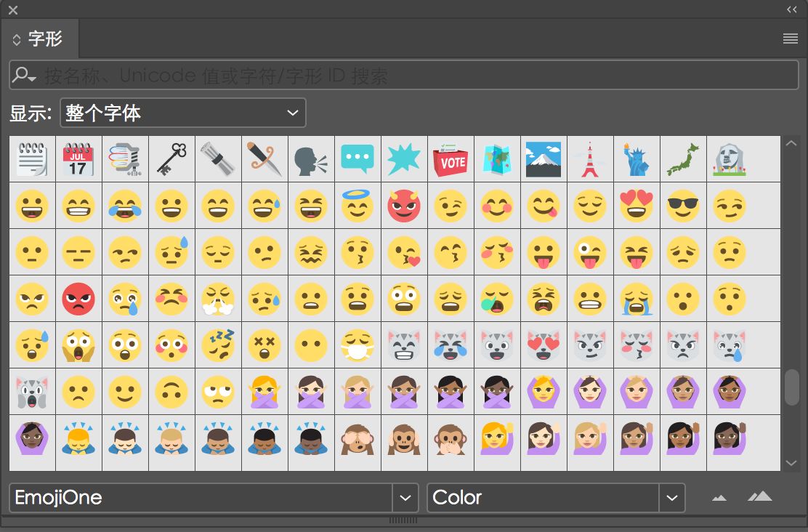The width and height of the screenshot is (808, 532).
Task: Select the sunglasses face glyph
Action: click(x=683, y=205)
